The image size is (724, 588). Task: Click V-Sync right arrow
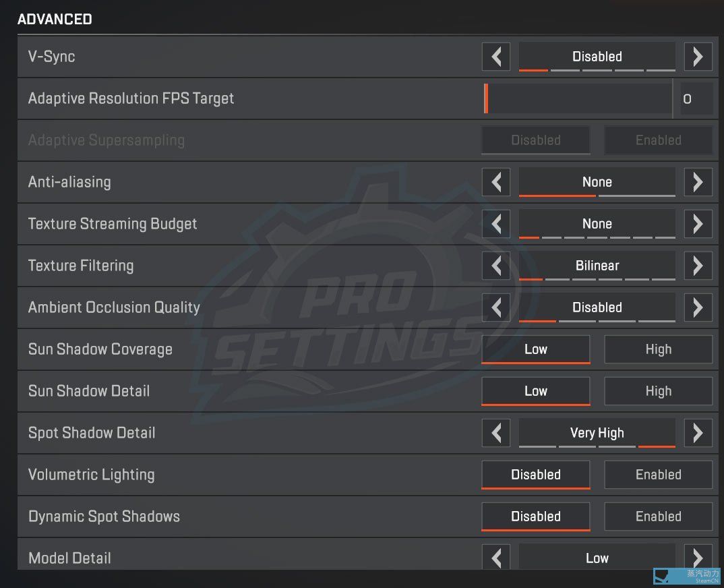698,57
